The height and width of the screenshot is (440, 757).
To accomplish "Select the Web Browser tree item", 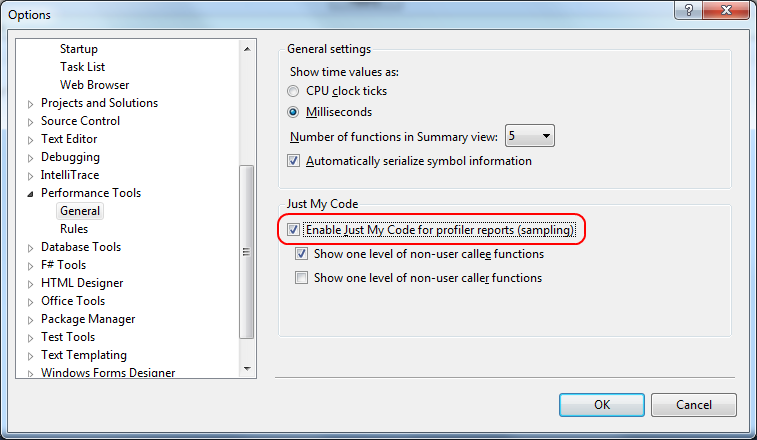I will tap(94, 85).
